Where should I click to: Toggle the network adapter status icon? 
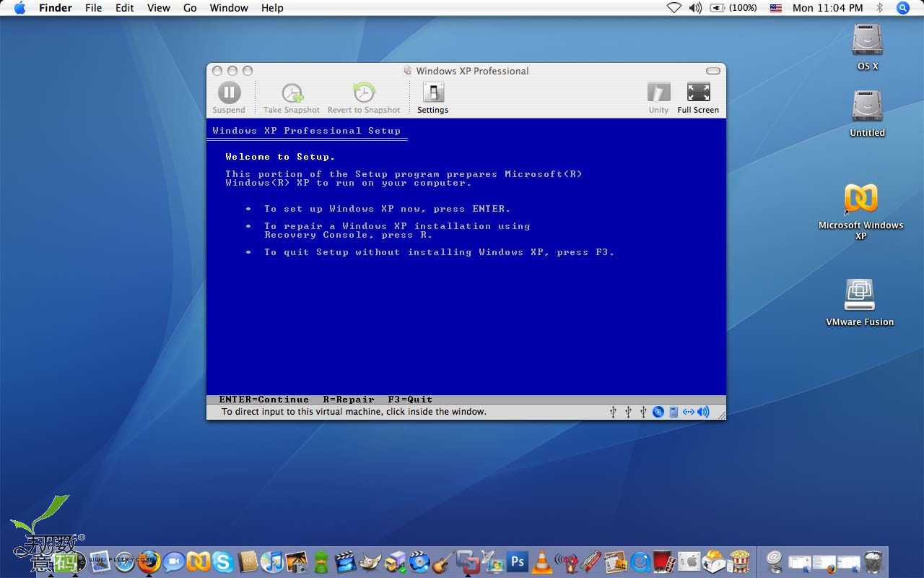coord(688,412)
